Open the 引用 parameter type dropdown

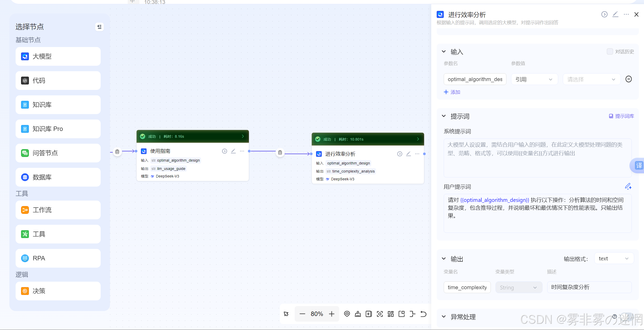(534, 79)
